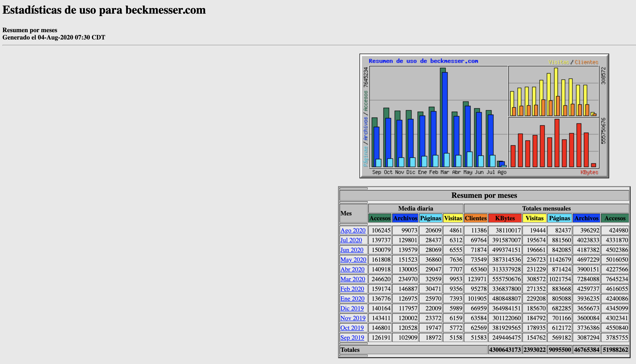Go to the Abr 2020 statistics
The height and width of the screenshot is (364, 636).
click(352, 269)
